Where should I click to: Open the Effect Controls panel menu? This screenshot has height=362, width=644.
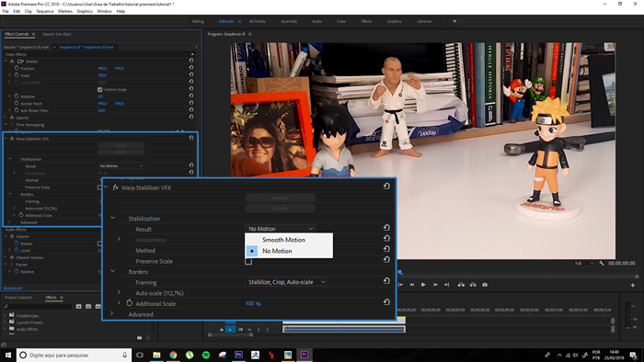[33, 34]
